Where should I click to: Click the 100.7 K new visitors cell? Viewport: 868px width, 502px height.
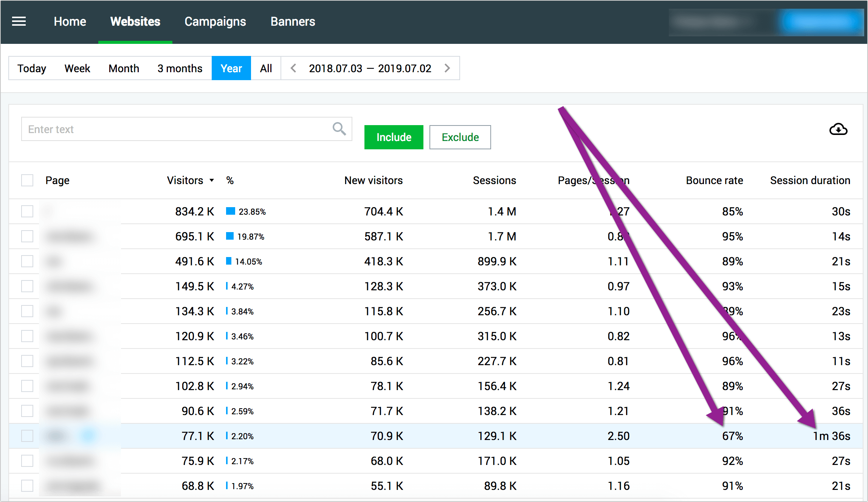[x=384, y=336]
